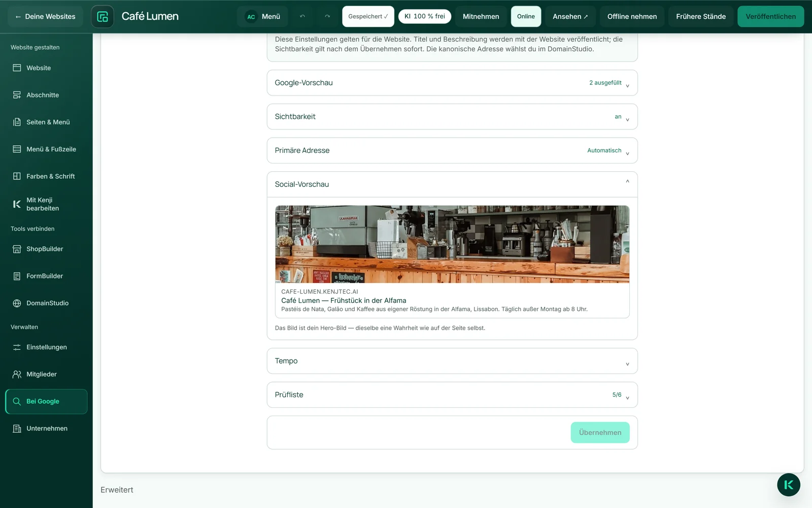Screen dimensions: 812x508
Task: Open ShopBuilder from the sidebar
Action: pyautogui.click(x=46, y=249)
